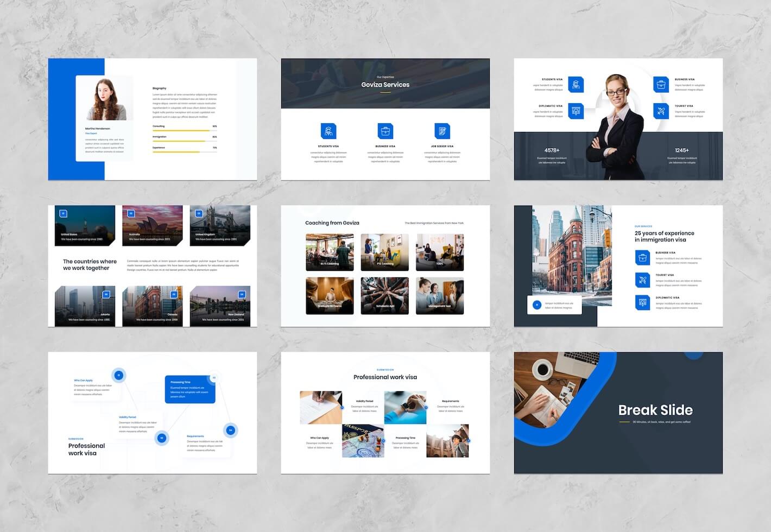Open the New Zealand country image
The width and height of the screenshot is (771, 532).
[x=220, y=306]
